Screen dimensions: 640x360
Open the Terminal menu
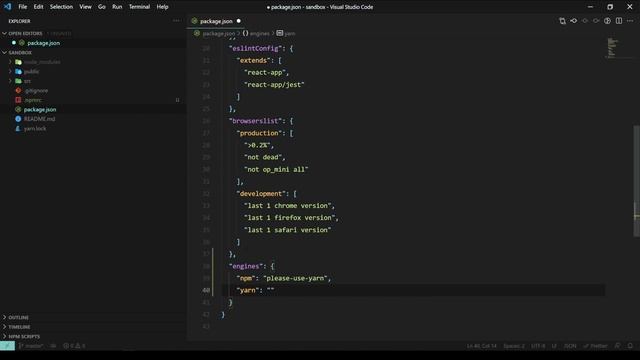click(139, 7)
